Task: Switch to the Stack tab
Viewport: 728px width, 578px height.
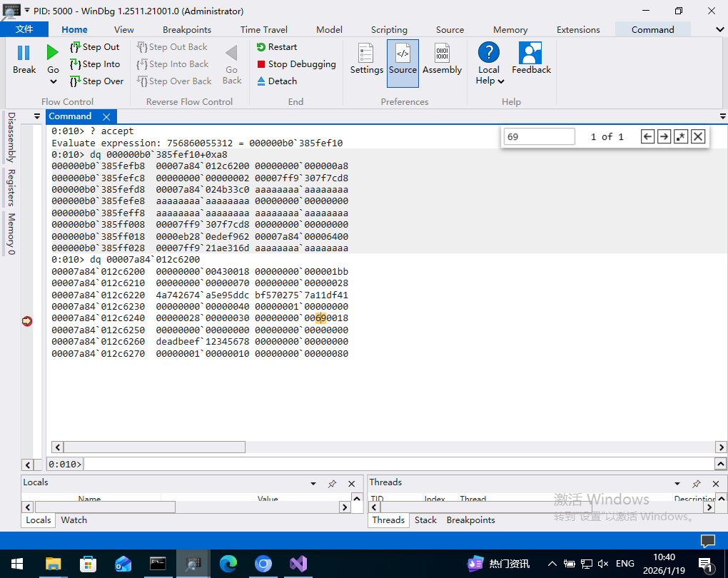Action: coord(426,520)
